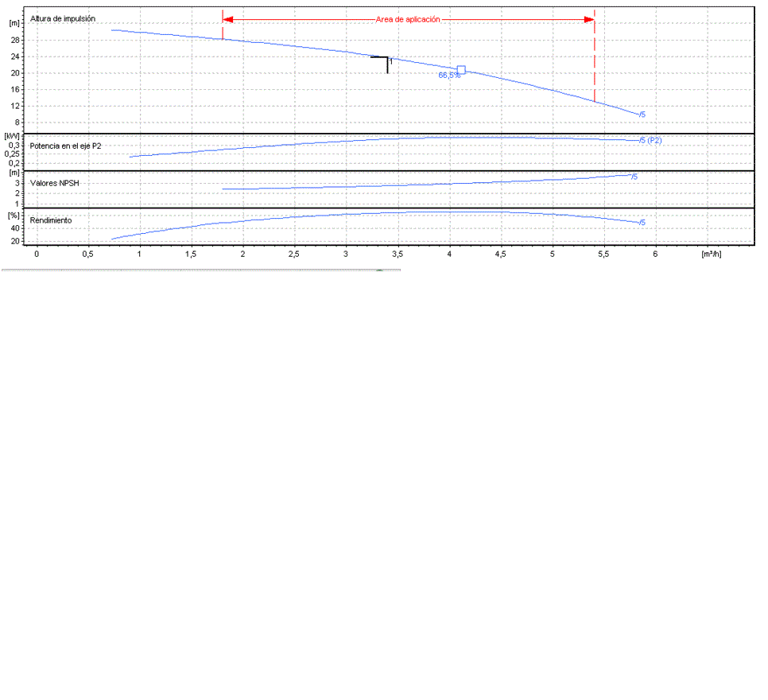This screenshot has height=700, width=768.
Task: Click the right red arrowhead of application area
Action: pos(589,20)
